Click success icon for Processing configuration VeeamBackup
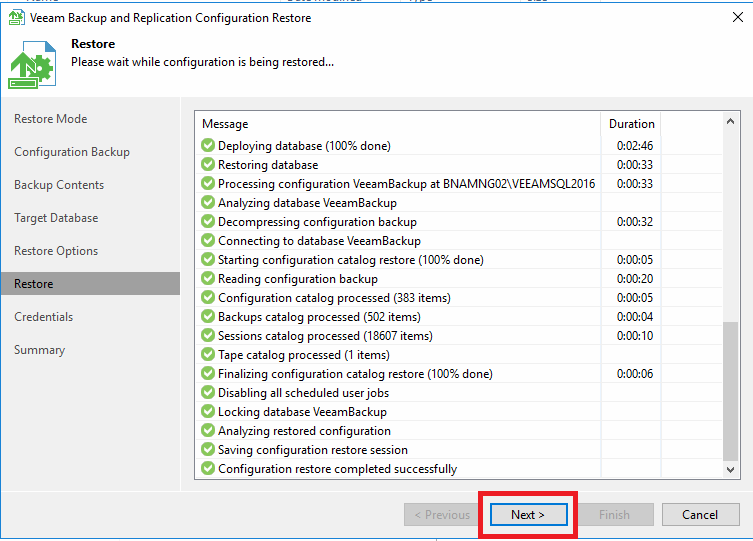Screen dimensions: 753x541 click(x=208, y=183)
